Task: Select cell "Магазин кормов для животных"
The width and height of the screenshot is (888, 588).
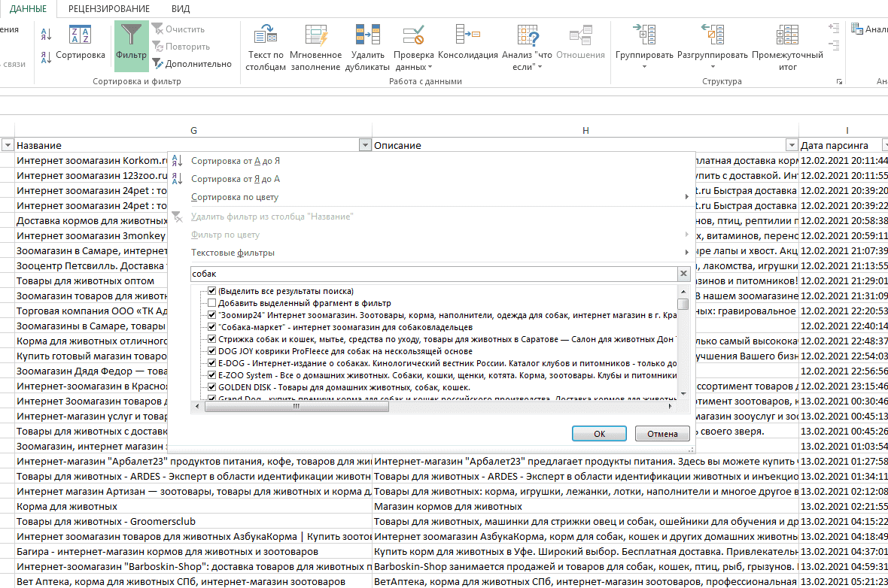Action: [x=585, y=507]
